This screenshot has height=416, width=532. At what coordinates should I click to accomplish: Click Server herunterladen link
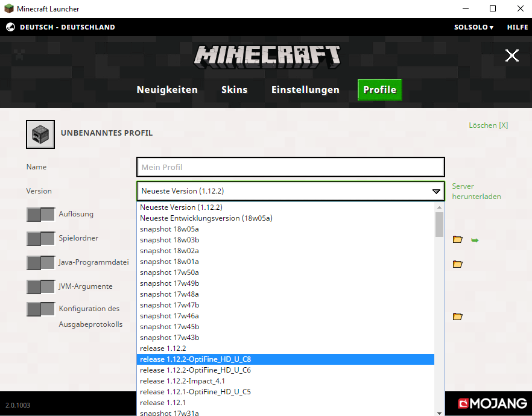click(x=477, y=191)
